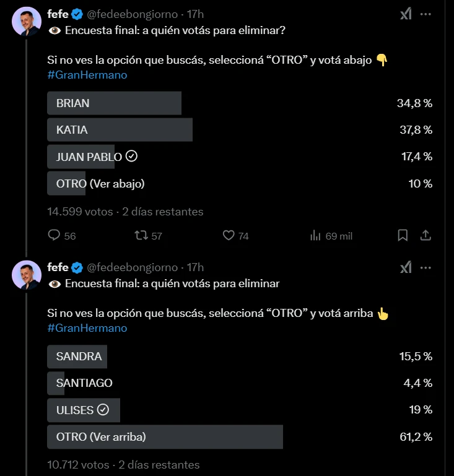Open @fedeebongiorno handle on first tweet
The width and height of the screenshot is (454, 476).
point(133,14)
